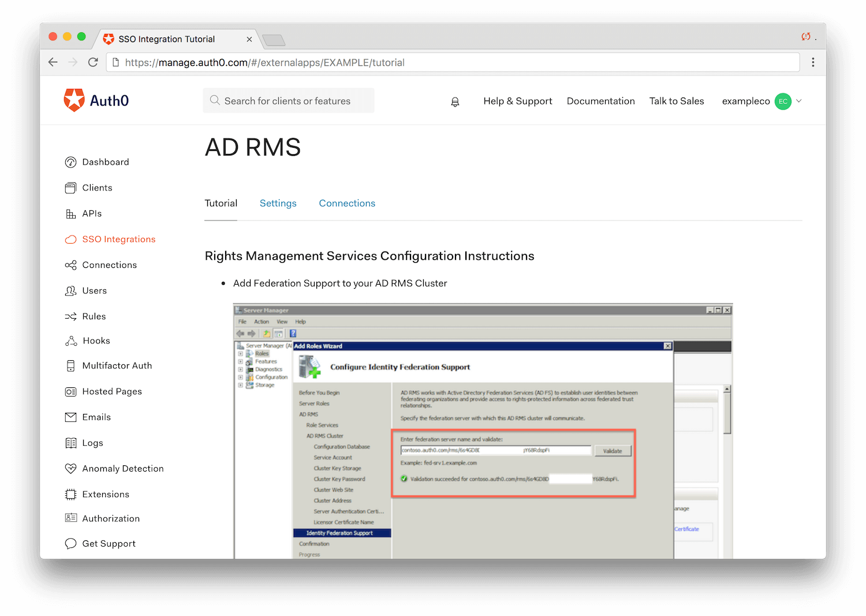866x616 pixels.
Task: Click the SSO Integrations cloud icon
Action: click(70, 239)
